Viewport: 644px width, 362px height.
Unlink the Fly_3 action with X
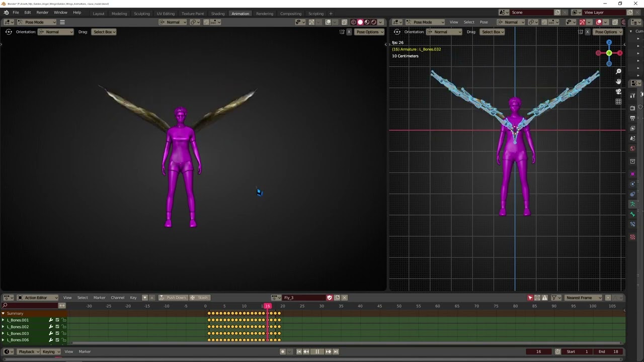(x=345, y=298)
